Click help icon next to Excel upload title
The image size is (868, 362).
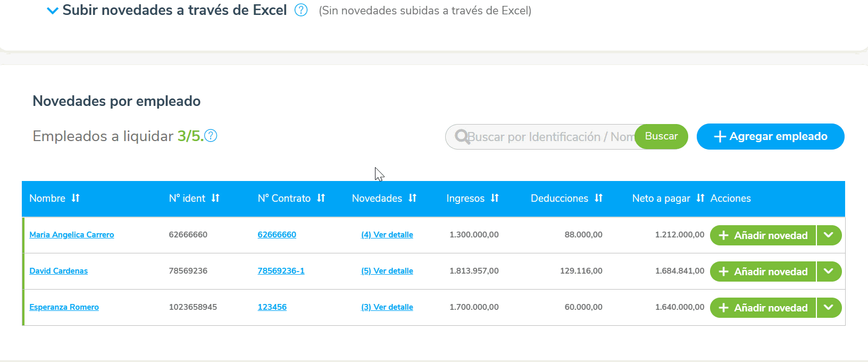point(301,10)
